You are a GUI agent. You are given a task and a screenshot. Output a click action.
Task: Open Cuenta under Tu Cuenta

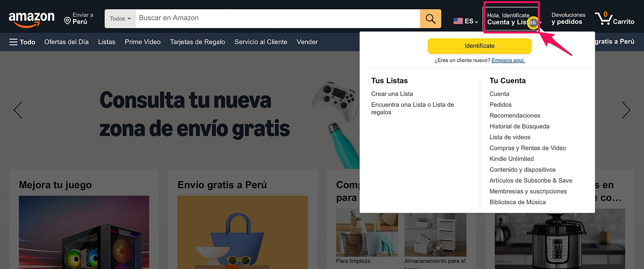pyautogui.click(x=499, y=94)
